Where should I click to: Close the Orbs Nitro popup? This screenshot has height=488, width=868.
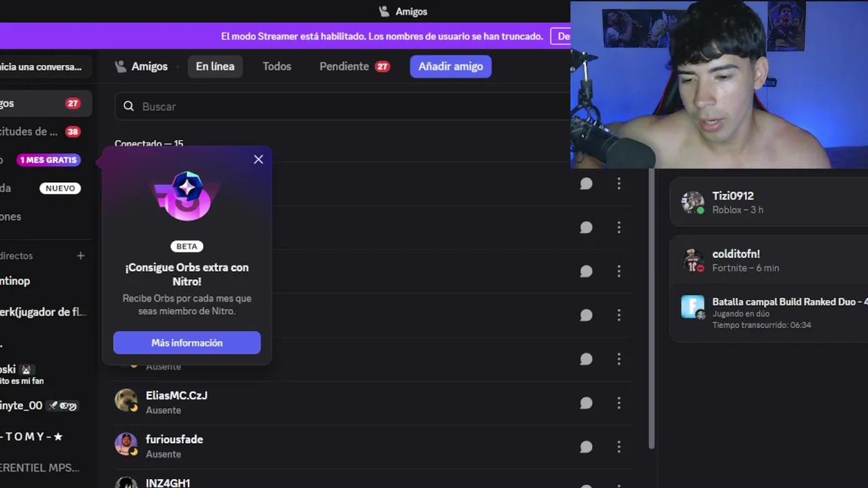click(258, 159)
